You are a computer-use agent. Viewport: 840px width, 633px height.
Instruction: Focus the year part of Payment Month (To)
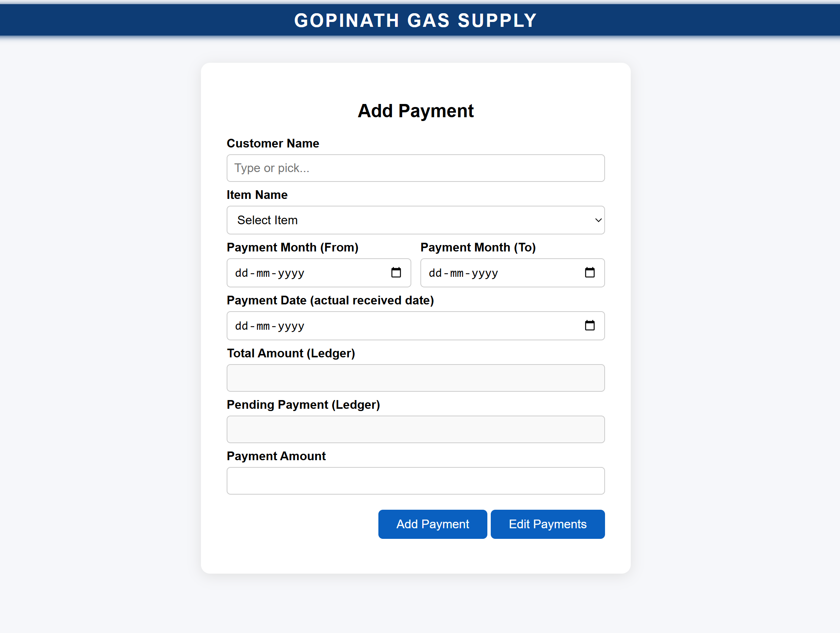point(485,273)
